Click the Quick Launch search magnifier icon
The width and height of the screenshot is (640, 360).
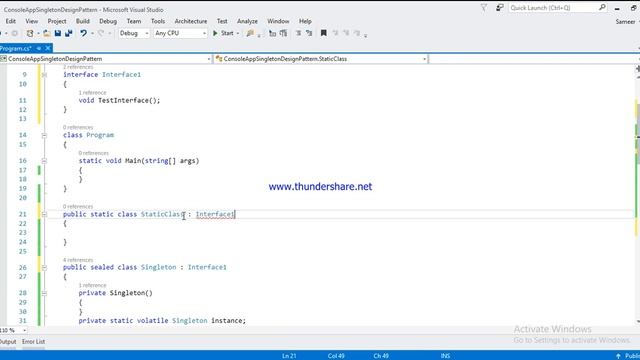coord(602,8)
